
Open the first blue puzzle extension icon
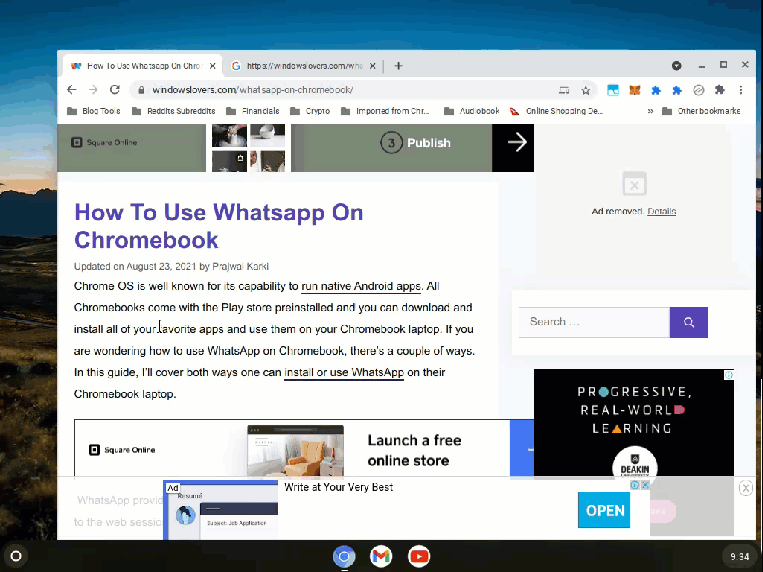[656, 90]
